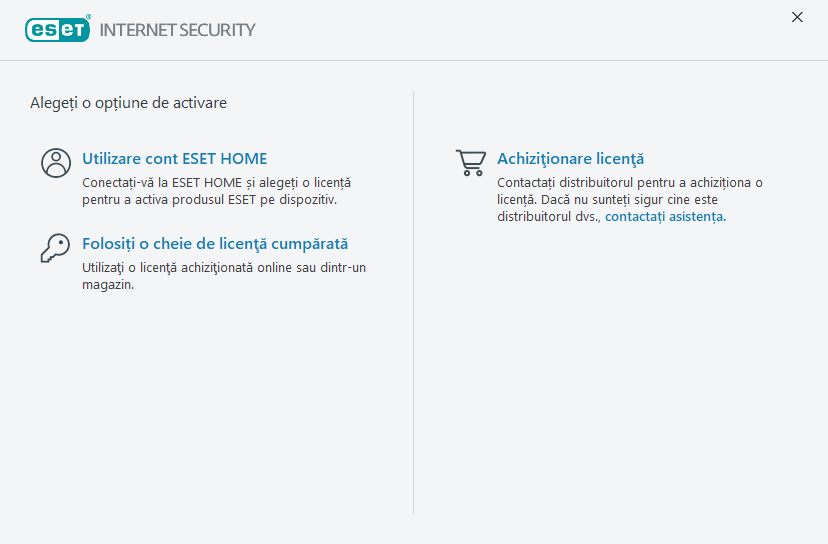Close the ESET activation window
The image size is (828, 544).
pyautogui.click(x=797, y=17)
